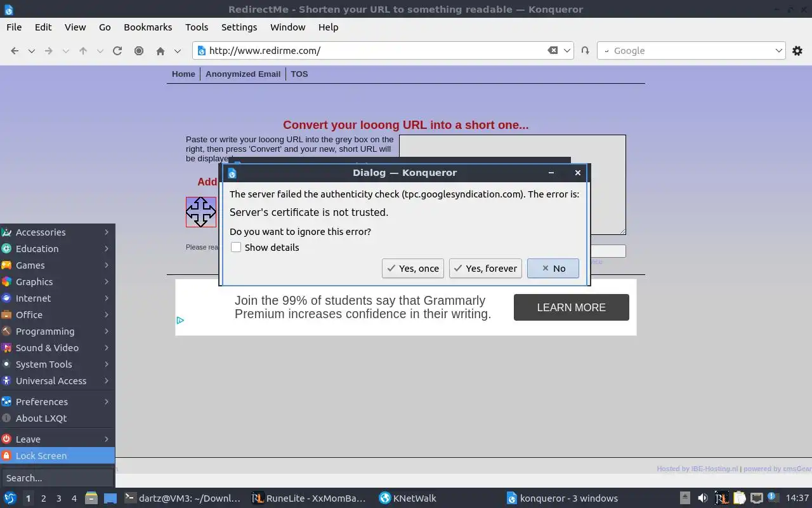Select Lock Screen in the app menu

(x=57, y=456)
